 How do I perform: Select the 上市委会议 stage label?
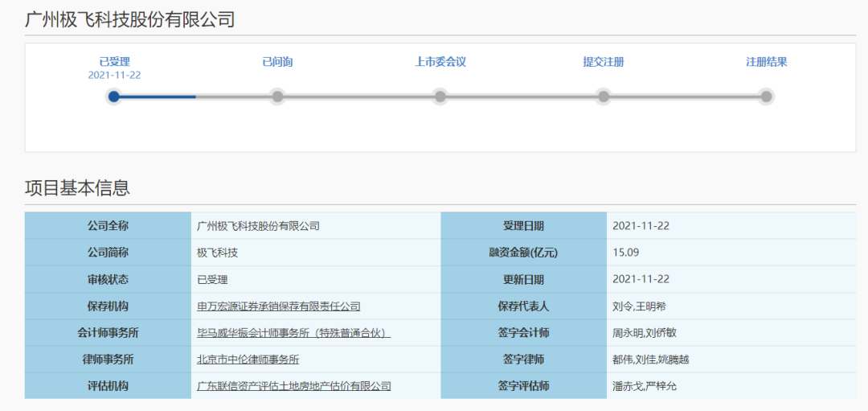pos(440,62)
